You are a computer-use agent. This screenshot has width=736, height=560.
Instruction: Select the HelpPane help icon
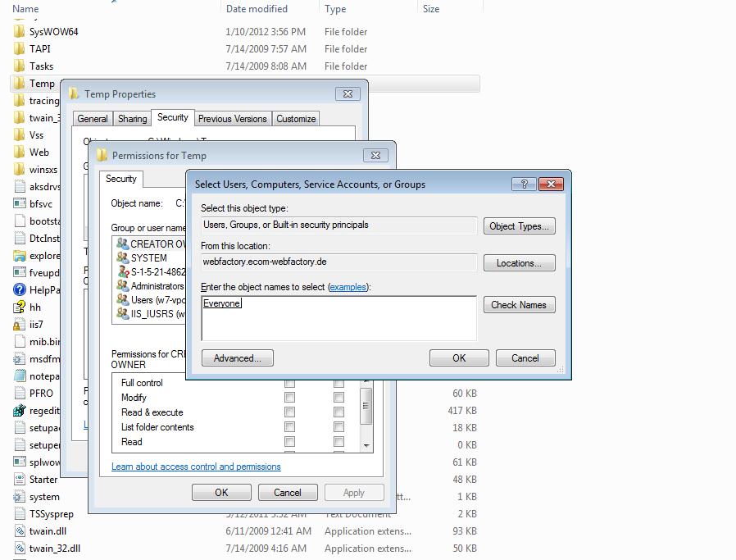(x=20, y=290)
